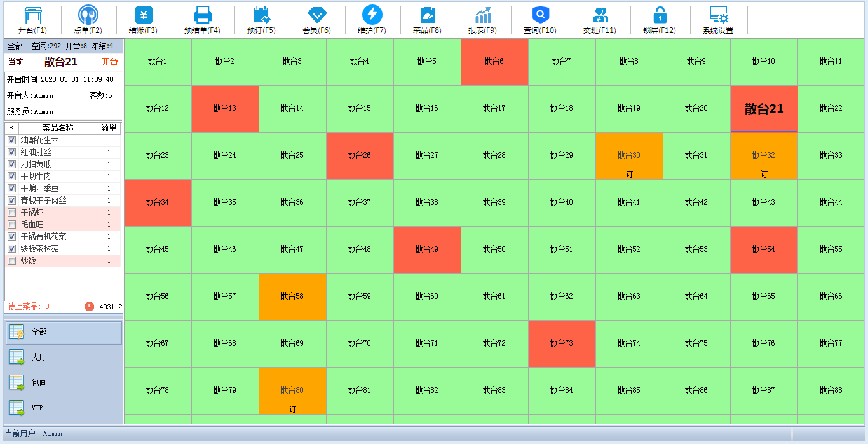Uncheck the 油酥花生米 dish checkbox
The height and width of the screenshot is (444, 868).
[x=11, y=140]
